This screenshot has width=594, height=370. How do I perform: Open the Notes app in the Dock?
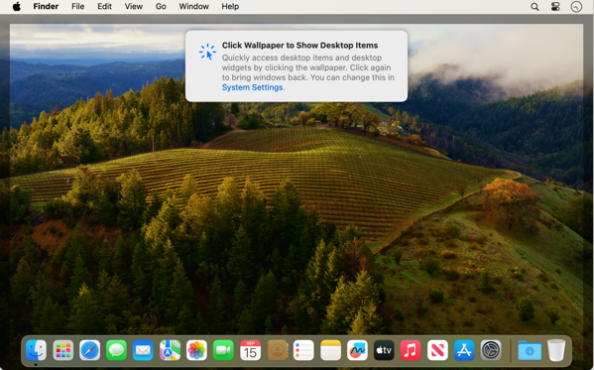[331, 350]
